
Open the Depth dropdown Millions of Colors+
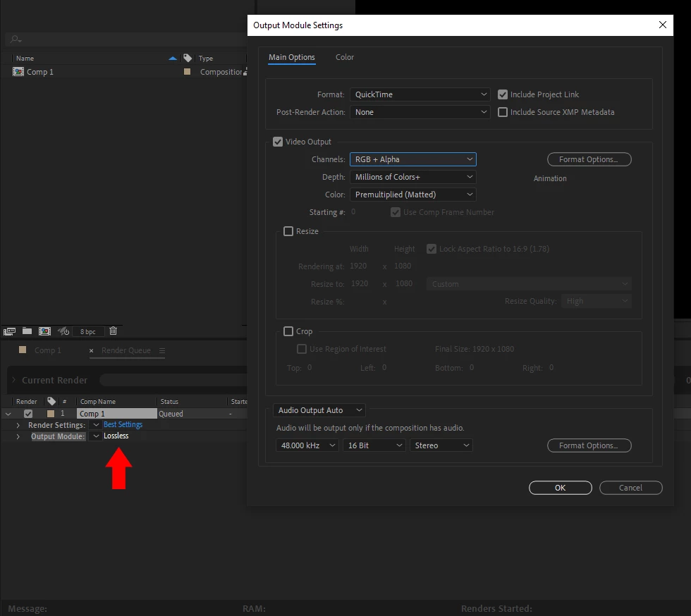tap(413, 177)
